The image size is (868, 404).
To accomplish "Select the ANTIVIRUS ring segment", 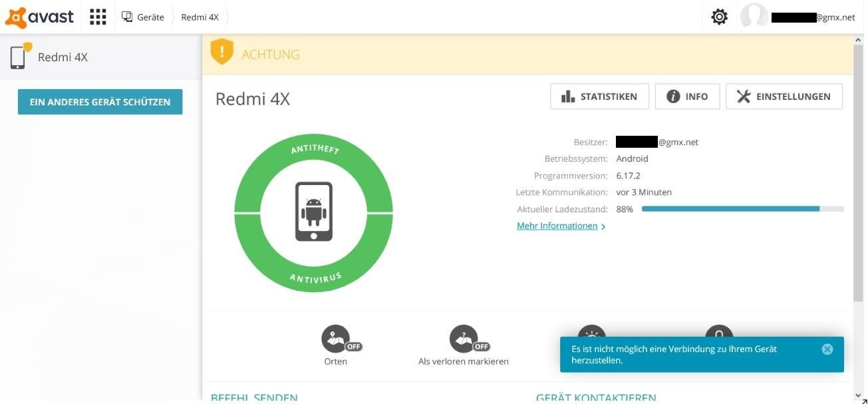I will [314, 278].
